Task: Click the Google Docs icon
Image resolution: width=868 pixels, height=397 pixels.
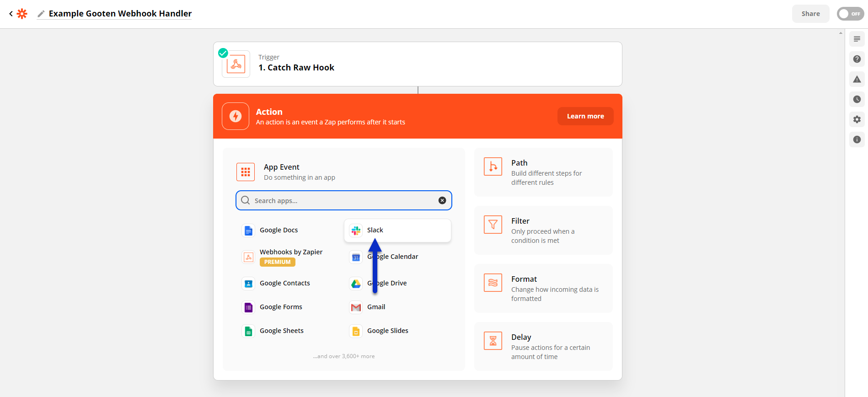Action: [248, 231]
